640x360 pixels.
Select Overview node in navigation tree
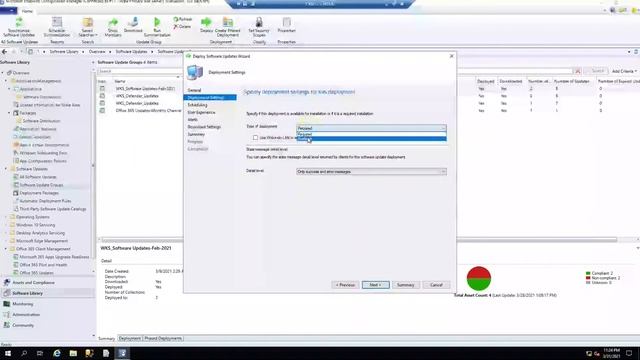click(x=21, y=73)
